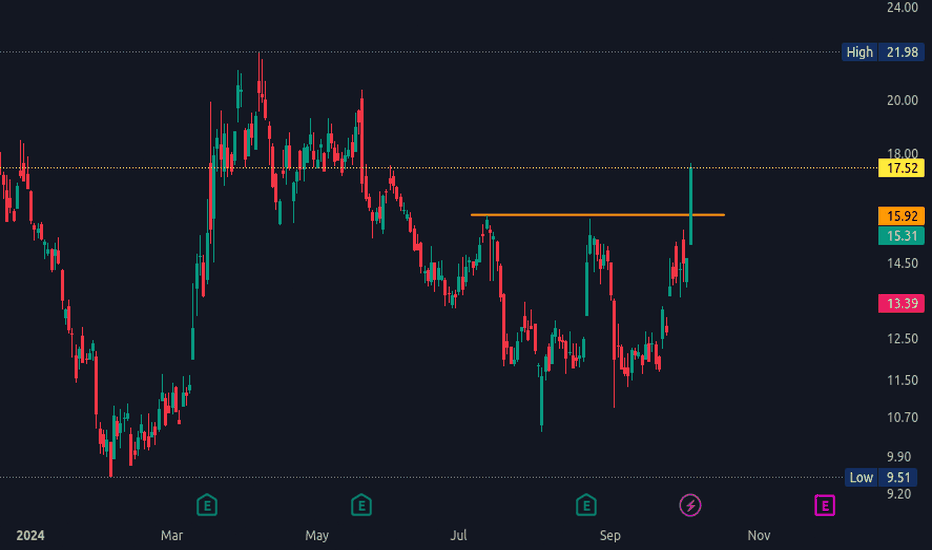
Task: Open the magenta upcoming earnings marker
Action: (824, 505)
